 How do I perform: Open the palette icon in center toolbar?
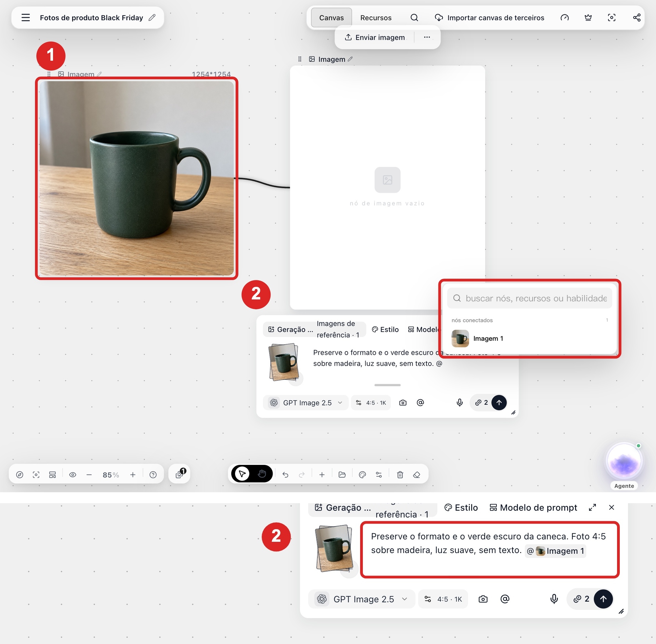point(362,474)
